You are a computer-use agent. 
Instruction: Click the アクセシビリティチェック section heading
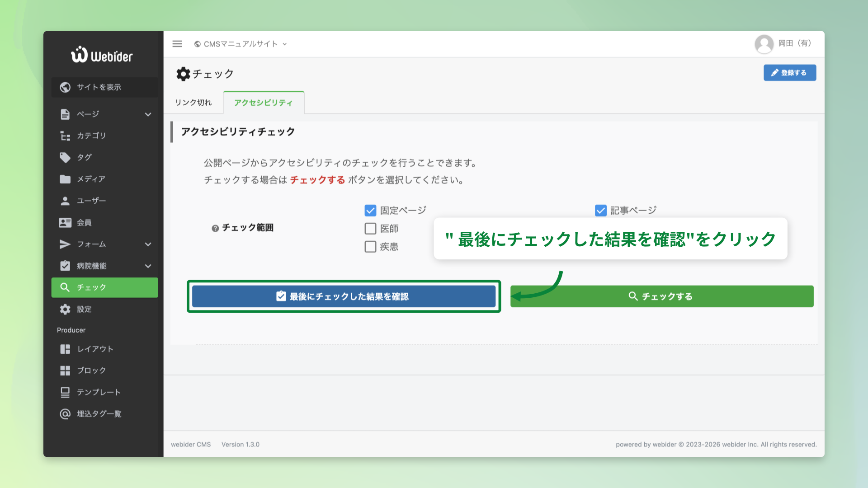(238, 132)
